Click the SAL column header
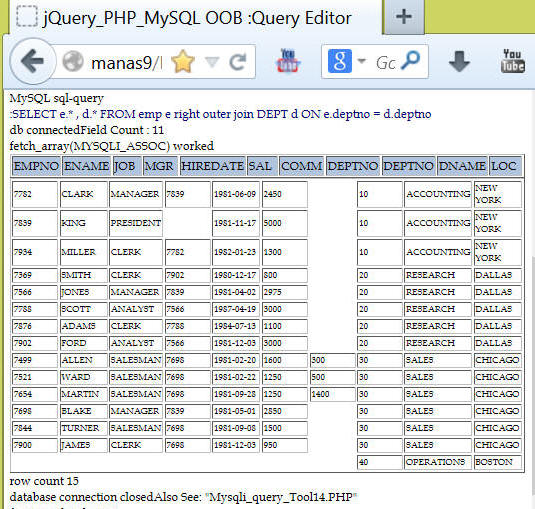 click(262, 166)
